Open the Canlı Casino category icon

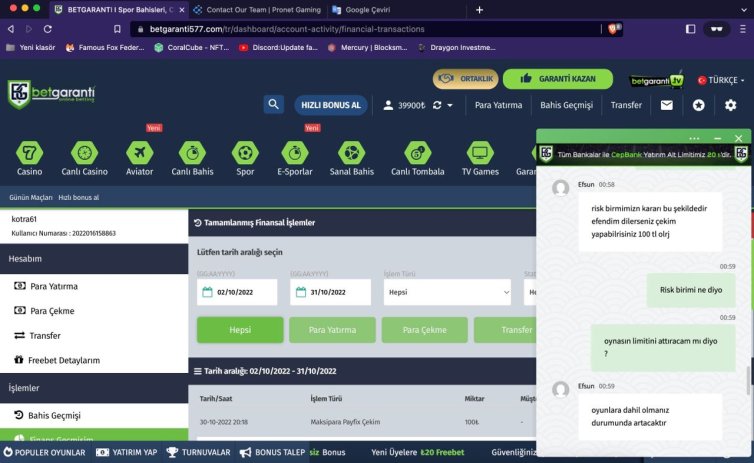point(84,154)
